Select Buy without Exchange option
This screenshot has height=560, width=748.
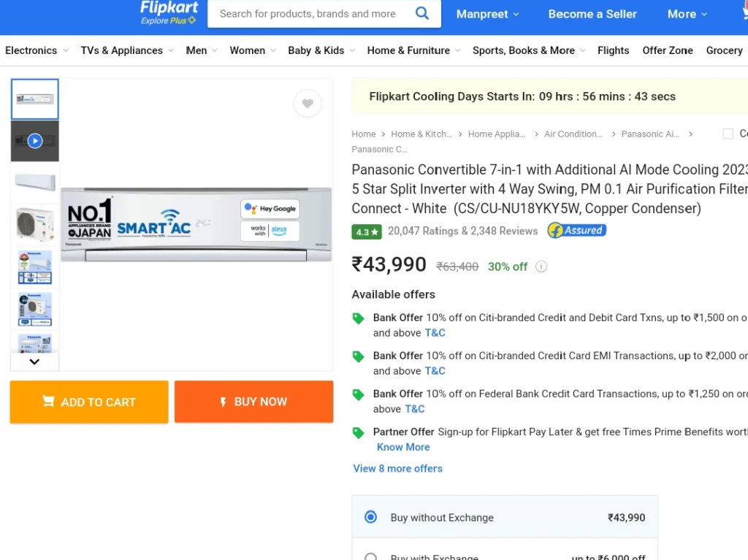pyautogui.click(x=370, y=517)
